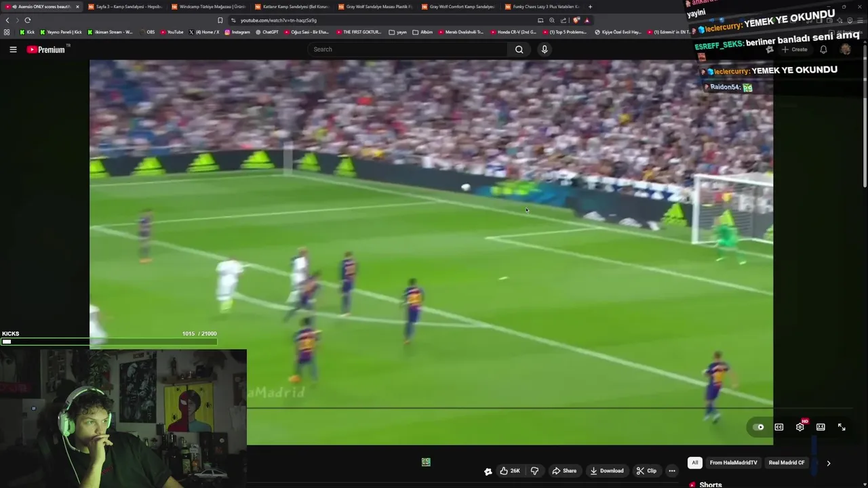Toggle closed captions in the player
The width and height of the screenshot is (868, 488).
(779, 427)
